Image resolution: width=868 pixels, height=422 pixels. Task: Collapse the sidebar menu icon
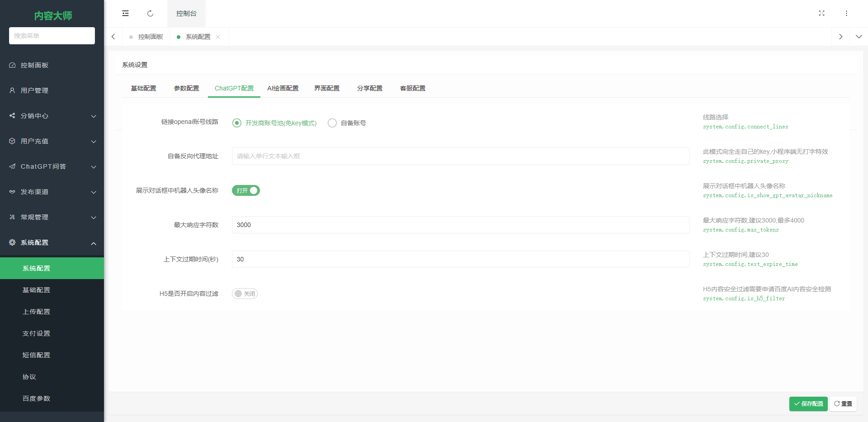tap(125, 14)
